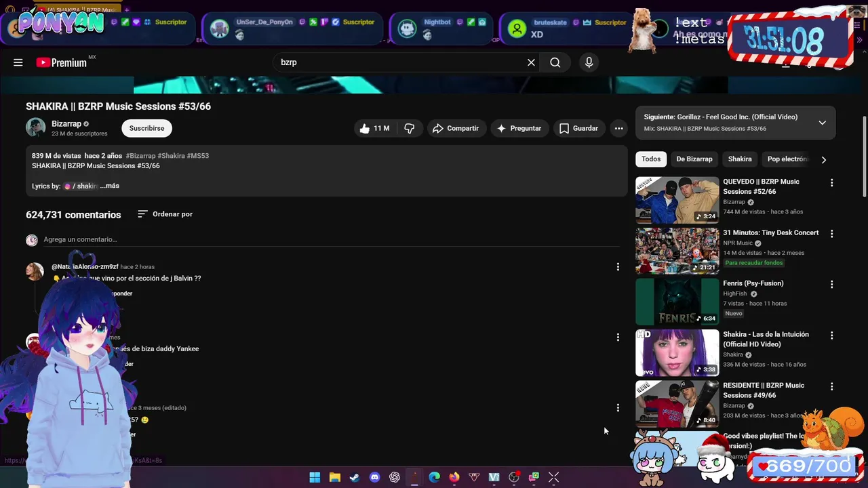Open options for QUEVEDO video
The width and height of the screenshot is (868, 488).
point(831,183)
